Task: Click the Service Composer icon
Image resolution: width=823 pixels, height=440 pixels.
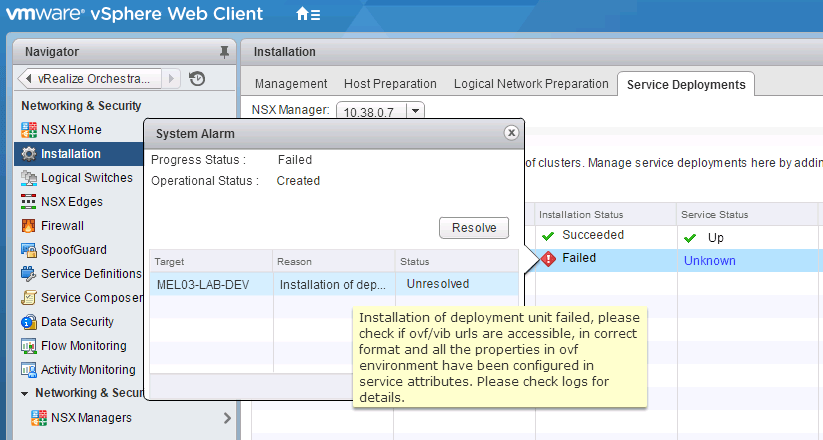Action: pyautogui.click(x=28, y=298)
